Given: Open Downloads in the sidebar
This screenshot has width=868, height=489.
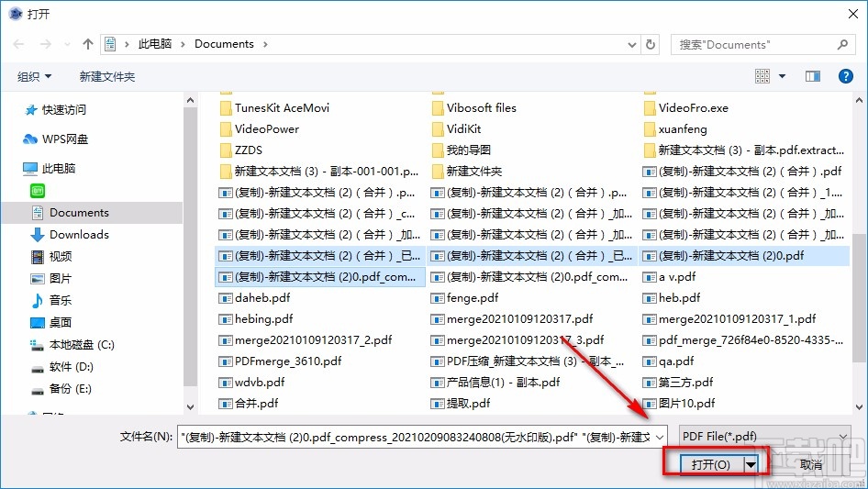Looking at the screenshot, I should point(70,235).
